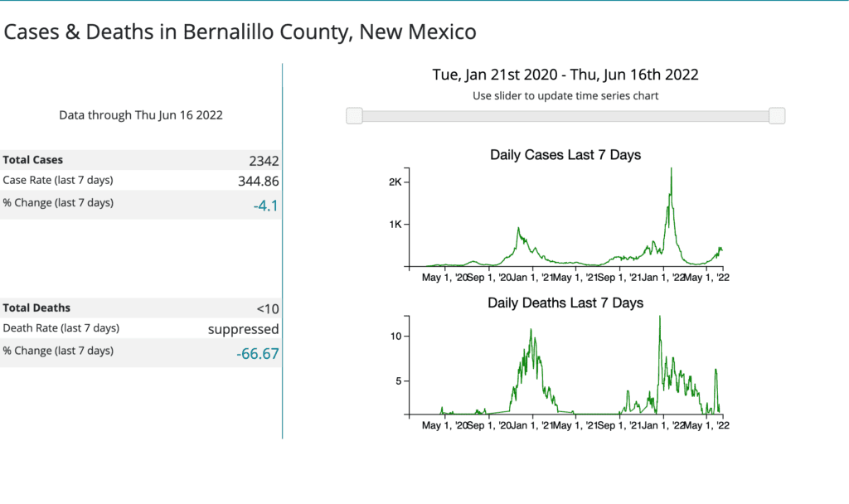Click the 'suppressed' death rate value

(244, 329)
